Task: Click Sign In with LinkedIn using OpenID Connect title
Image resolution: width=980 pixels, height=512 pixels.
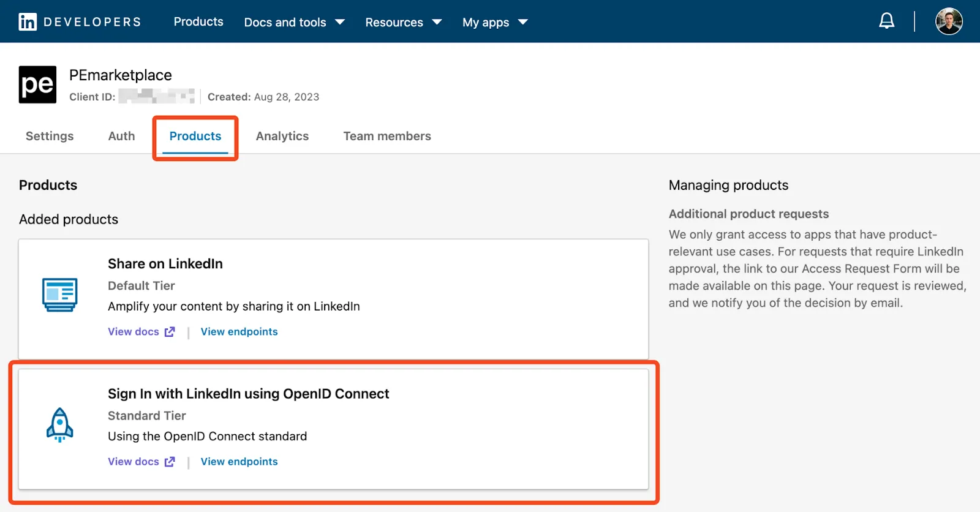Action: click(x=249, y=394)
